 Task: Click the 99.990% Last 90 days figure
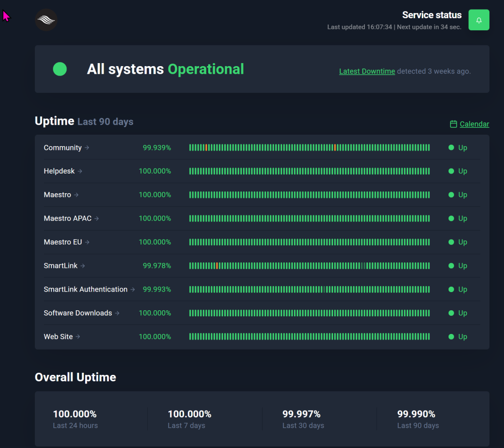pos(416,414)
